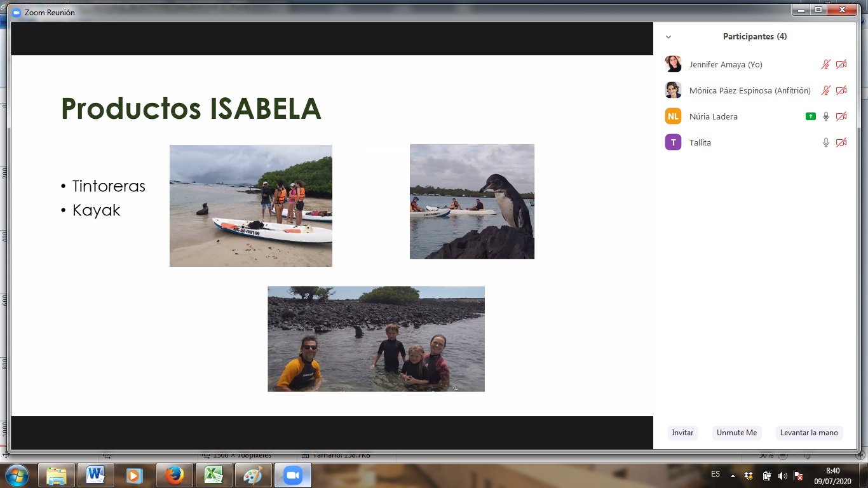
Task: Click Jennifer Amaya's disabled camera icon
Action: (841, 64)
